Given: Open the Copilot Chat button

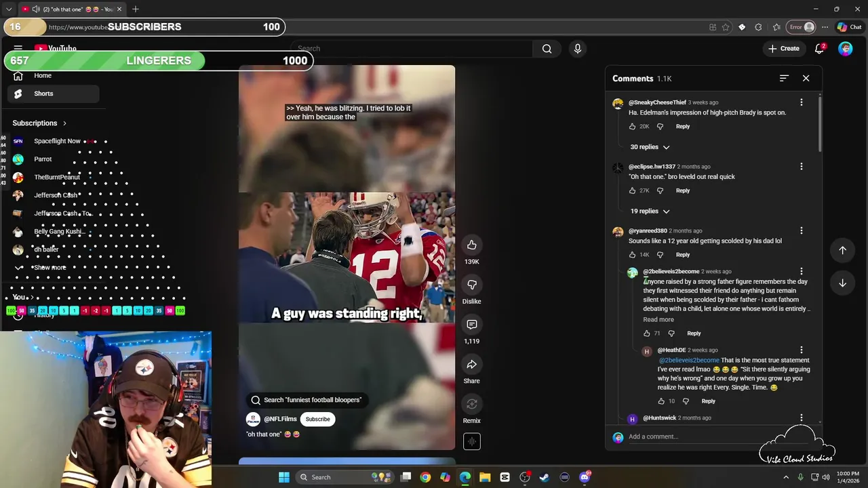Looking at the screenshot, I should [x=849, y=27].
